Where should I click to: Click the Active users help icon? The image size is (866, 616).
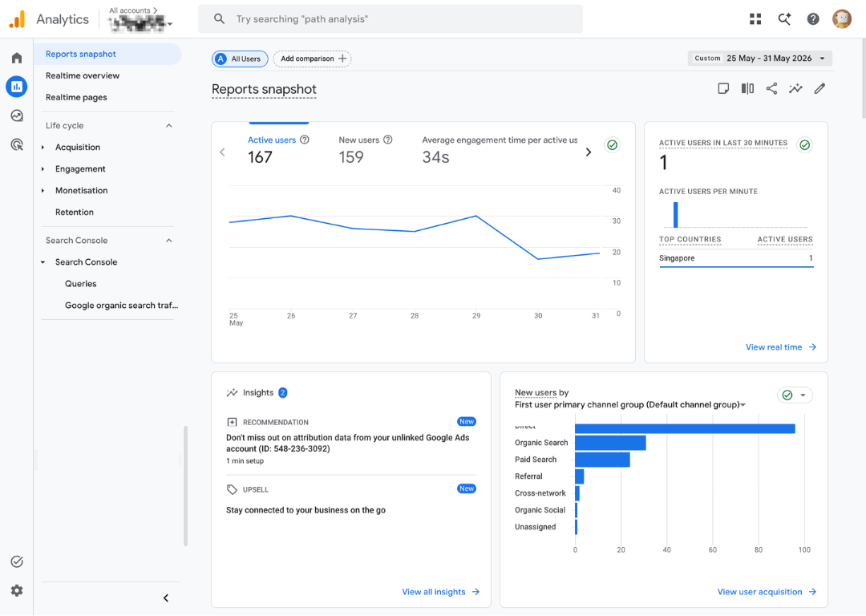click(305, 140)
